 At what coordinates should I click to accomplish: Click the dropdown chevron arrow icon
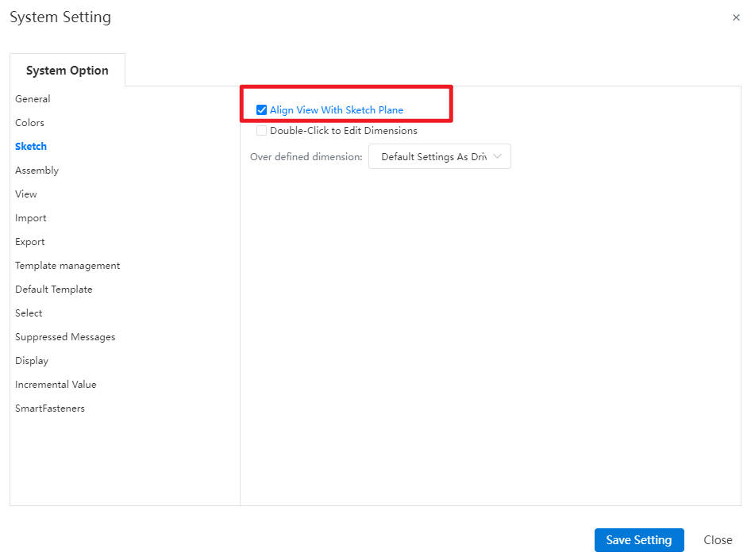coord(497,156)
